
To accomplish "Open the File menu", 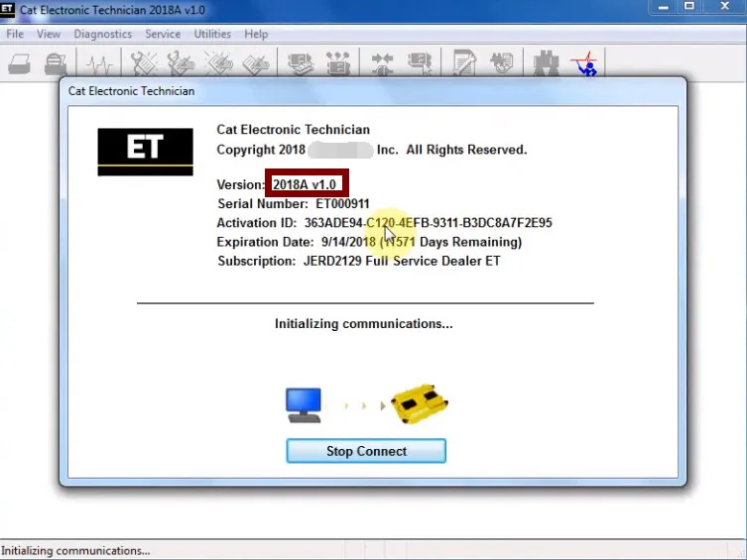I will coord(15,35).
